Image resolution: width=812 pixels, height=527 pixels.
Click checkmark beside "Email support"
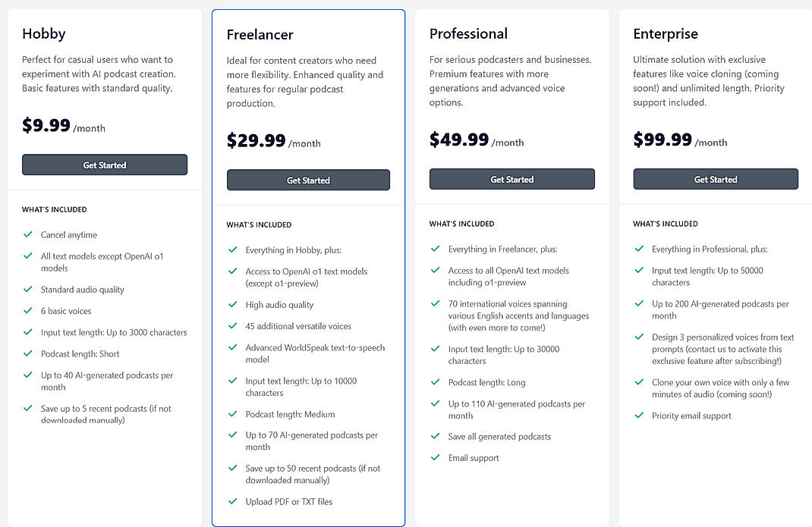(x=435, y=457)
